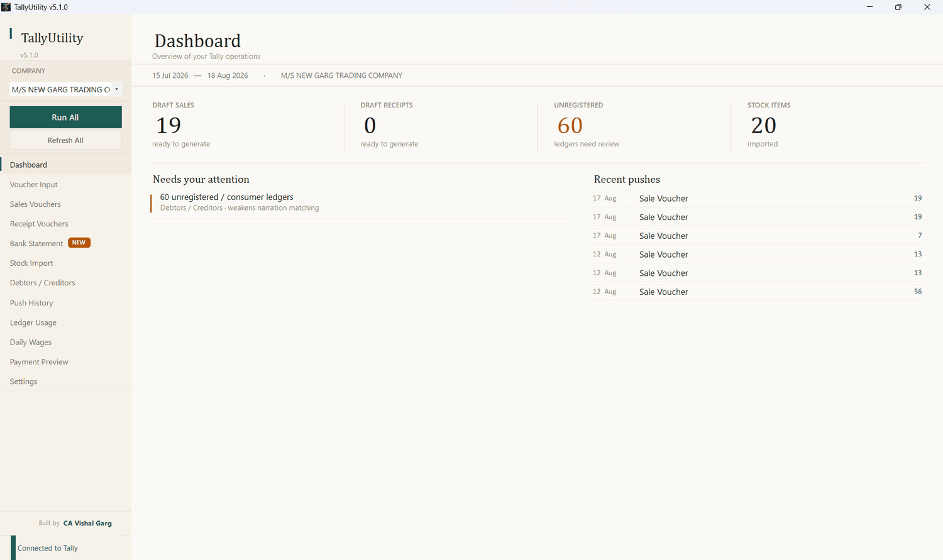Select the 17 Aug Sale Voucher push with 7
Image resolution: width=943 pixels, height=560 pixels.
pos(758,236)
